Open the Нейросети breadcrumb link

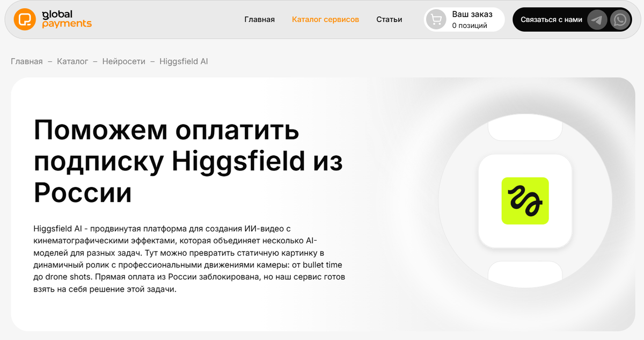coord(124,61)
